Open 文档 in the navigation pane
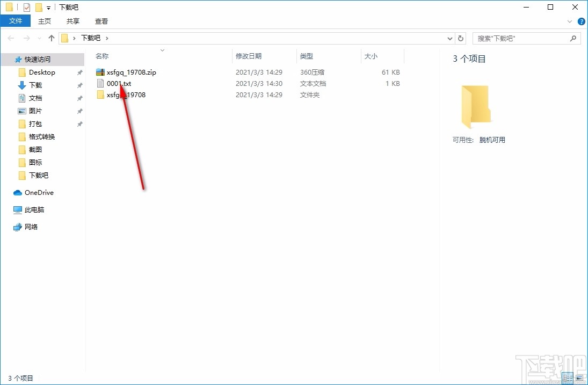The height and width of the screenshot is (385, 588). coord(35,98)
